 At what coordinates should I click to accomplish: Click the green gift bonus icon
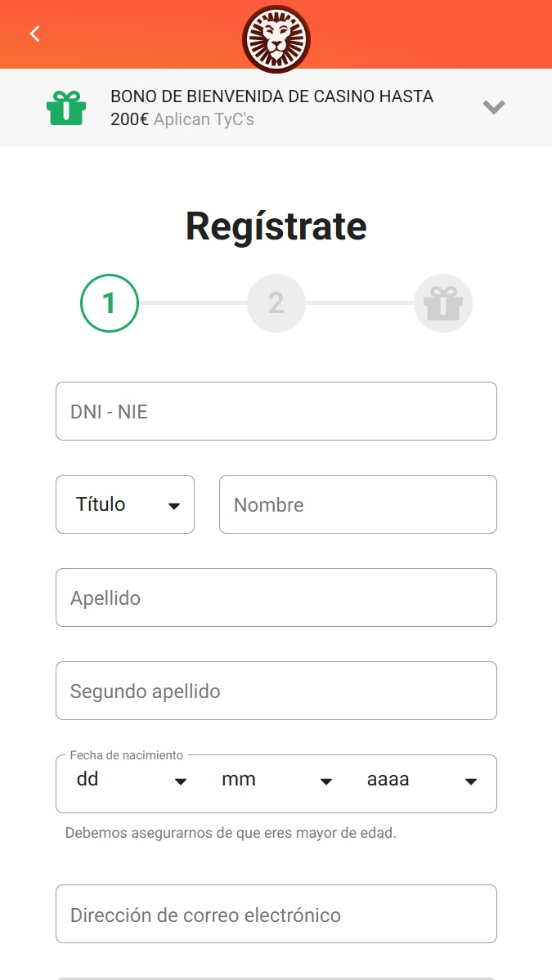pyautogui.click(x=66, y=108)
